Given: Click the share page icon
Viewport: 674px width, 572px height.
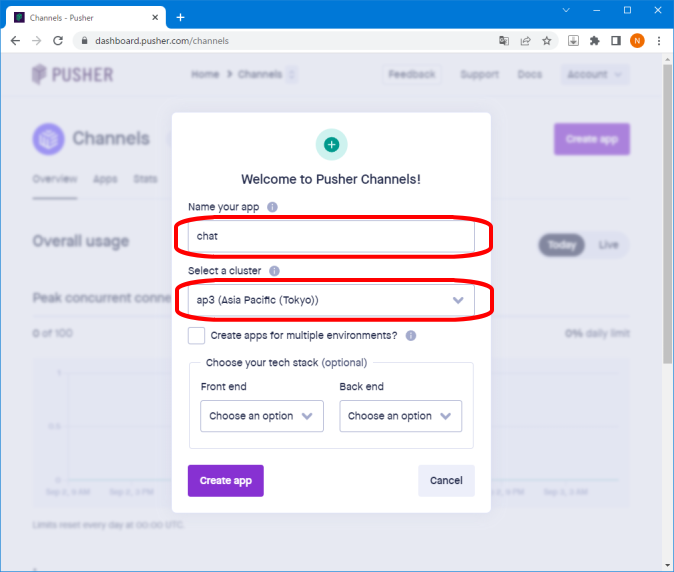Looking at the screenshot, I should [x=525, y=41].
